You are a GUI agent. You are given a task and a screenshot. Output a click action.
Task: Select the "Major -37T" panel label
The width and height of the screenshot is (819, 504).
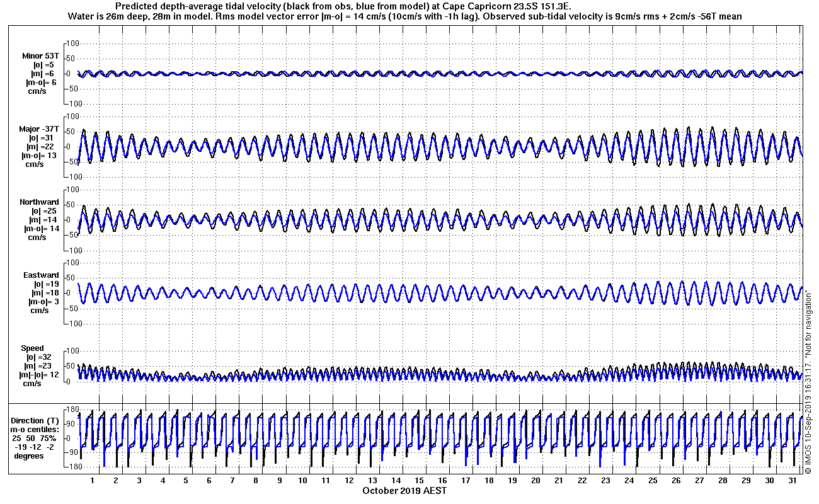(39, 129)
